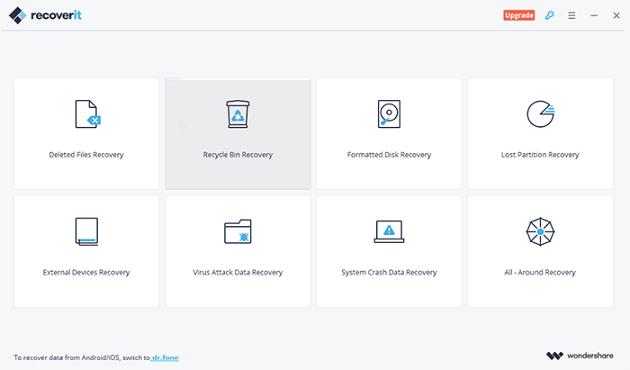Select 'Virus Attack Data Recovery' label
Image resolution: width=630 pixels, height=370 pixels.
[238, 272]
